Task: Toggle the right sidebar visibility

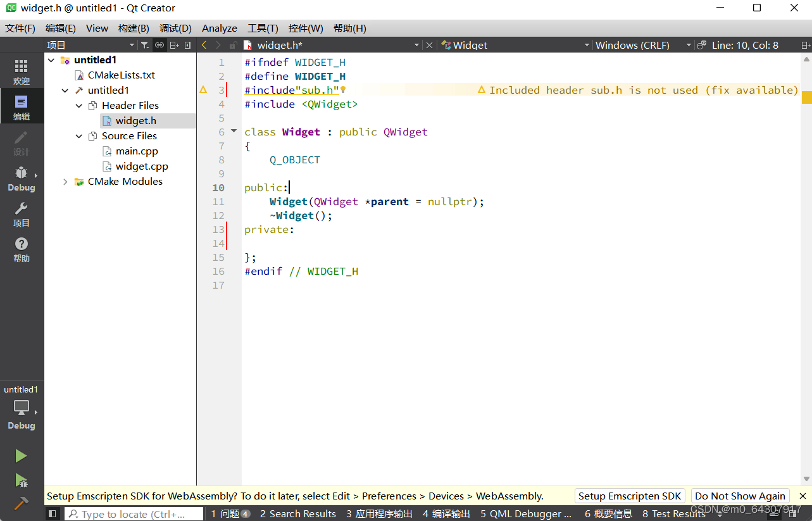Action: point(793,514)
